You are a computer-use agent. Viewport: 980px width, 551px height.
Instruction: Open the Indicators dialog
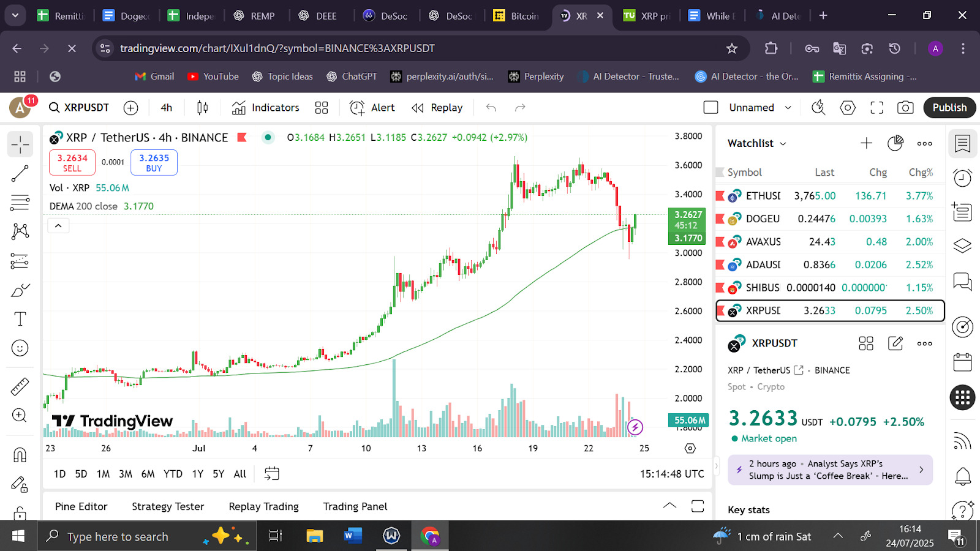pos(266,108)
